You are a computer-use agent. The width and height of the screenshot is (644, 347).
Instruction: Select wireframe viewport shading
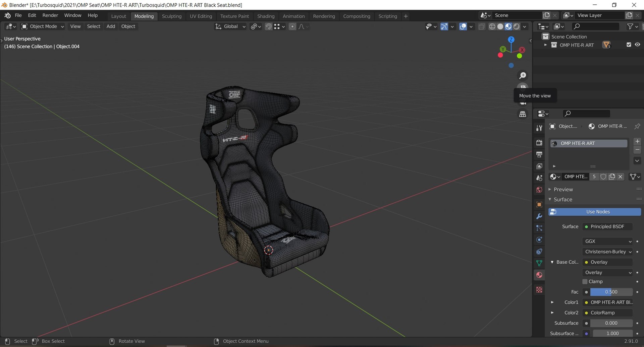(x=492, y=26)
